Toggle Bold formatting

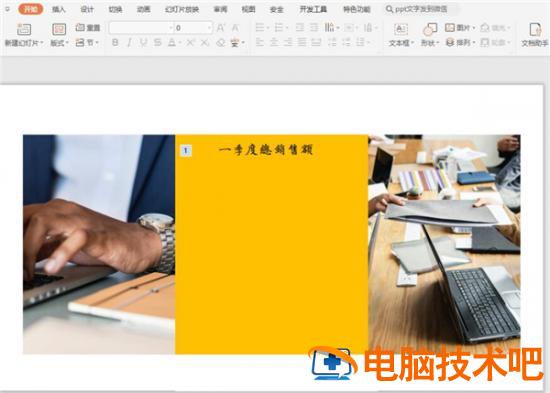pos(115,43)
